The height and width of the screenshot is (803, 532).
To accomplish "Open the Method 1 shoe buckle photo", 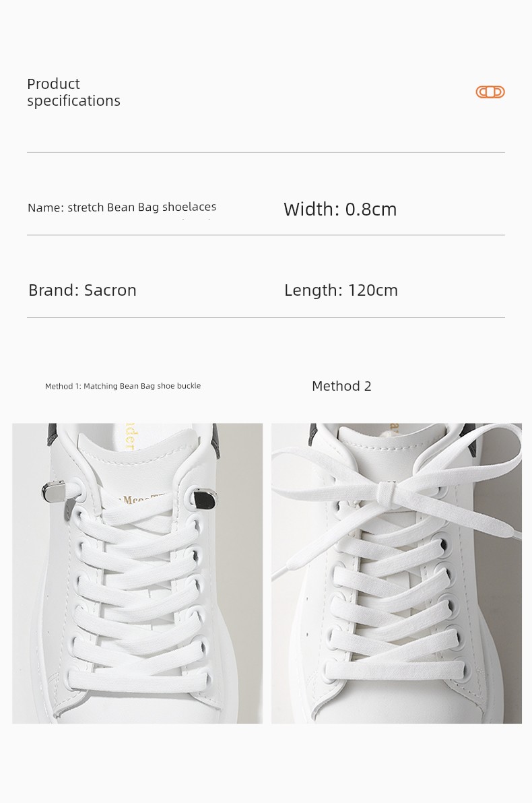I will pyautogui.click(x=137, y=573).
